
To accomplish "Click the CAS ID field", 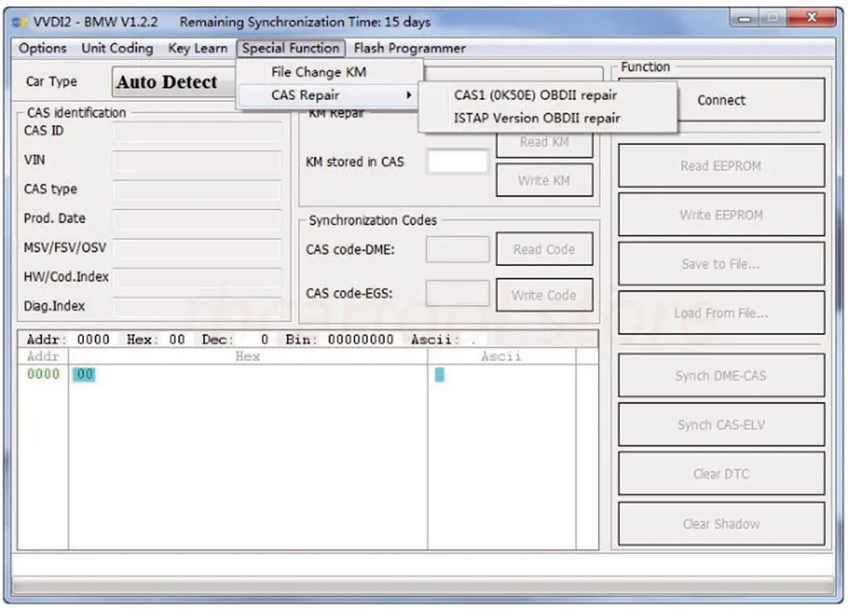I will (198, 131).
